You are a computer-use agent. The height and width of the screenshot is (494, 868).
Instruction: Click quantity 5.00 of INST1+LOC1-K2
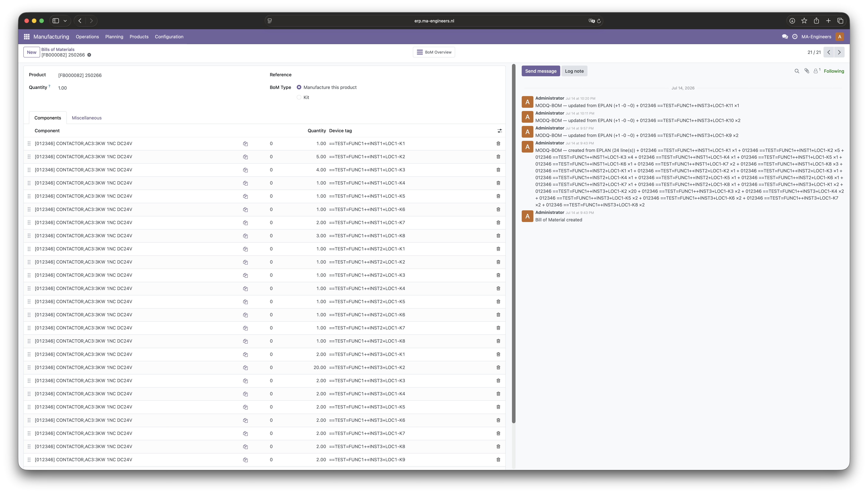[x=321, y=157]
